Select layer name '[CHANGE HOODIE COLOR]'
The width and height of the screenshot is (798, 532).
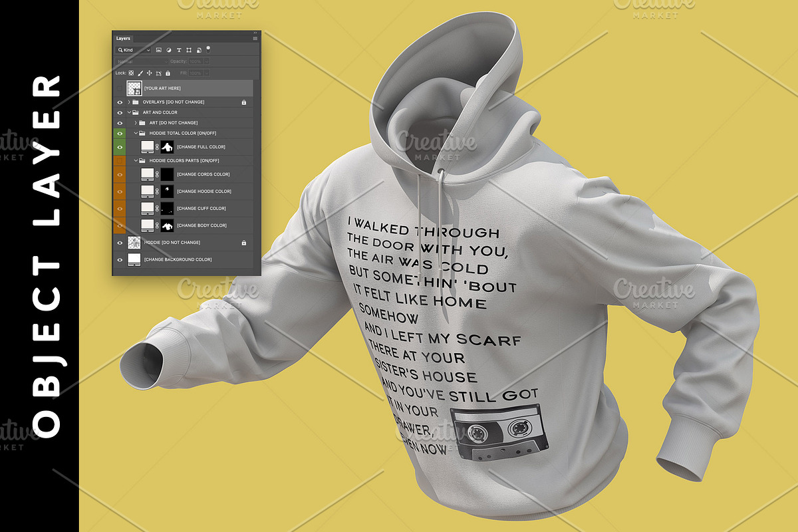click(204, 192)
